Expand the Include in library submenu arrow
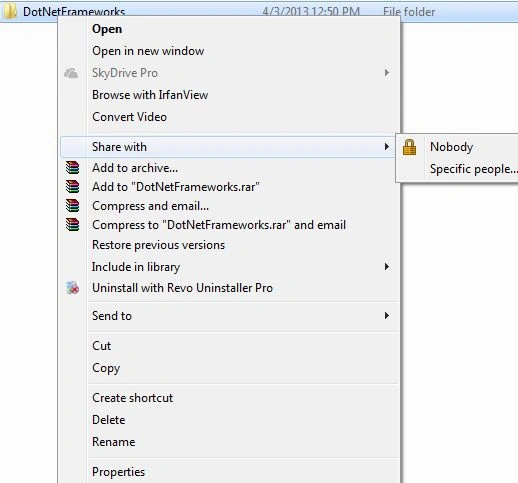Image resolution: width=518 pixels, height=483 pixels. pos(387,267)
